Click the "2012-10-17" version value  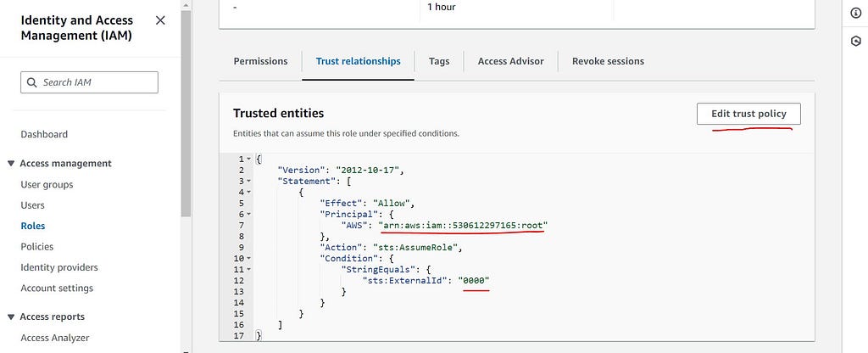(x=367, y=170)
